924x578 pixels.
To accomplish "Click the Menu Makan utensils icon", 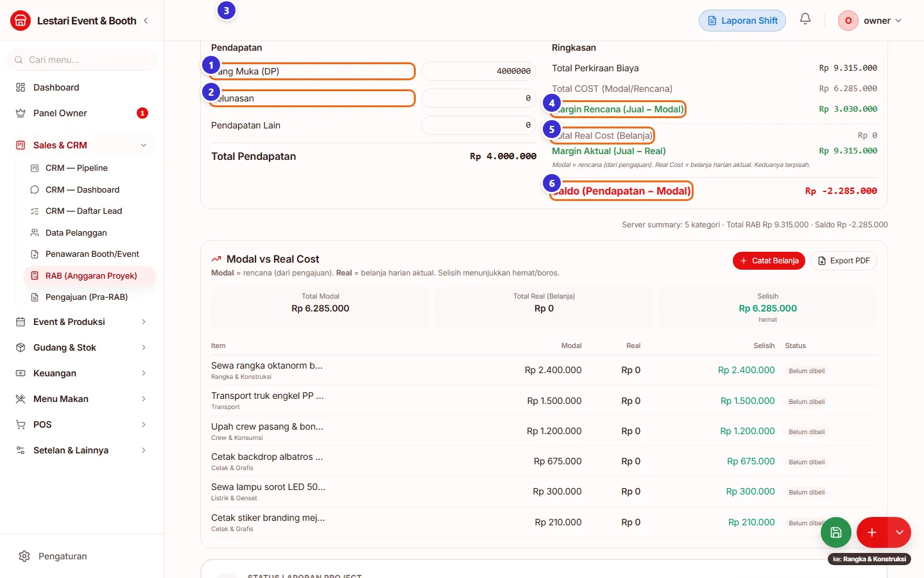I will [21, 399].
